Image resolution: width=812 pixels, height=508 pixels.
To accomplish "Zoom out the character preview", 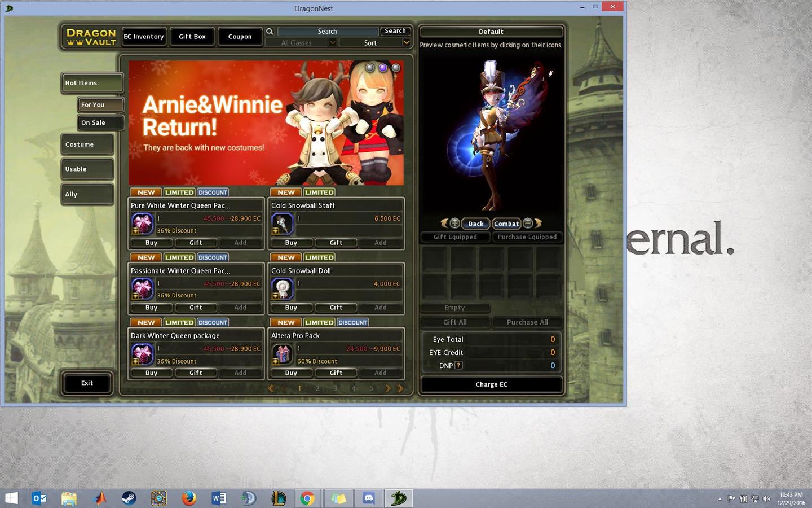I will (x=528, y=223).
